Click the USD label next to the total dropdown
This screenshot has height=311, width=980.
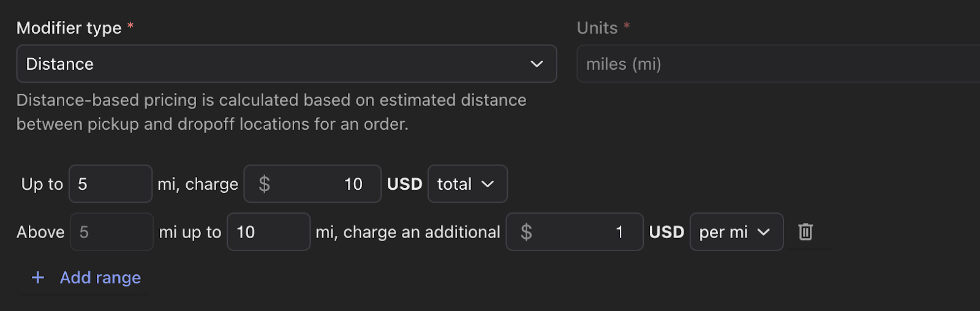[404, 184]
